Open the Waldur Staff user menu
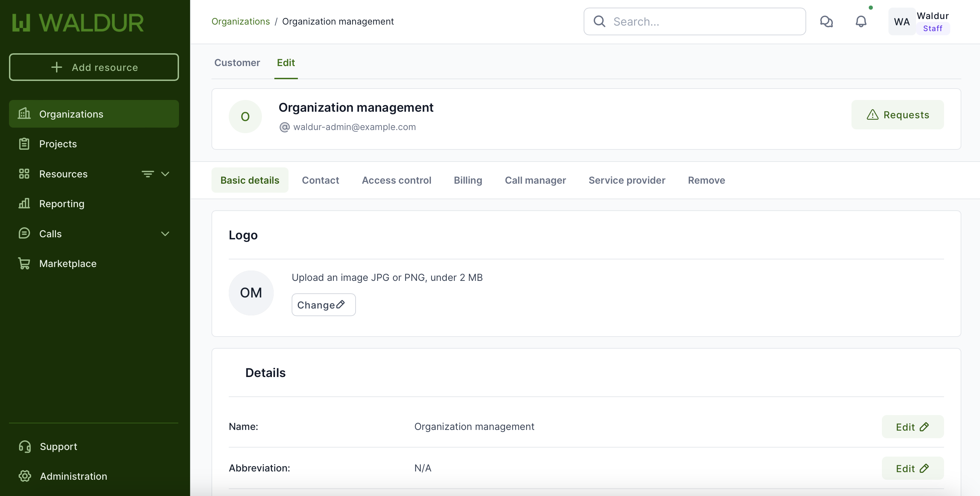980x496 pixels. click(932, 22)
